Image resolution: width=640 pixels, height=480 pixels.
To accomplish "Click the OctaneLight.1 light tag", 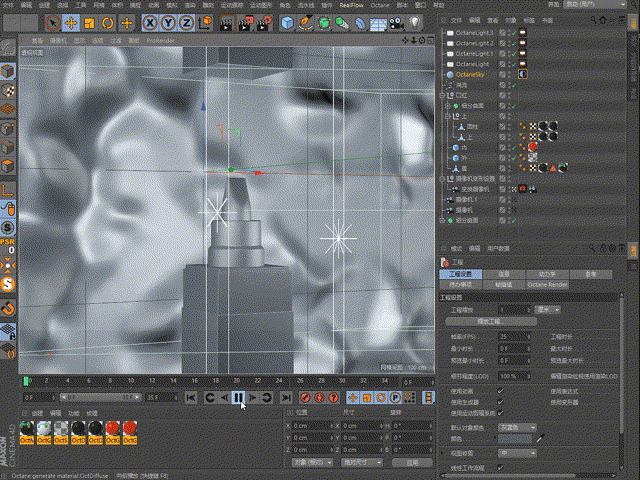I will click(523, 53).
